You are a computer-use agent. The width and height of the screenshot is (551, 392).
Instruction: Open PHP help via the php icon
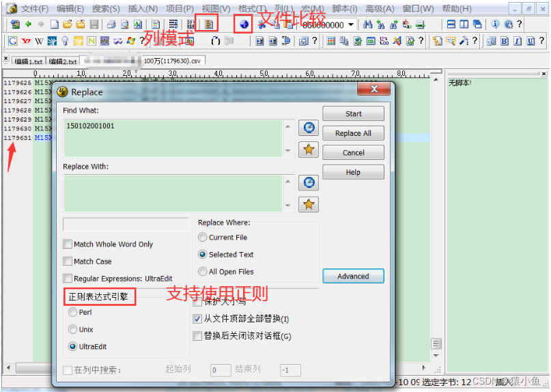tap(104, 41)
